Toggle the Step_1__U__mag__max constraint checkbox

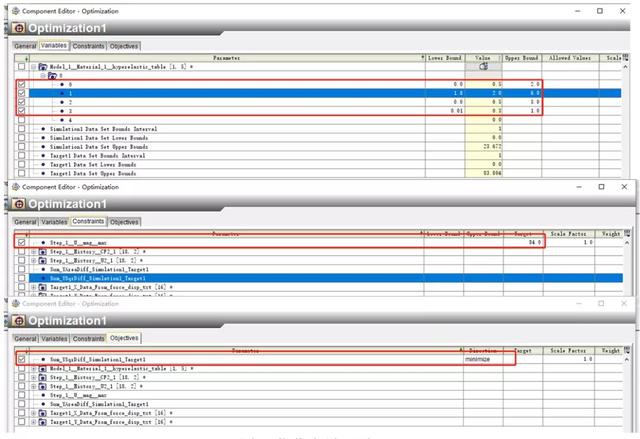(22, 242)
